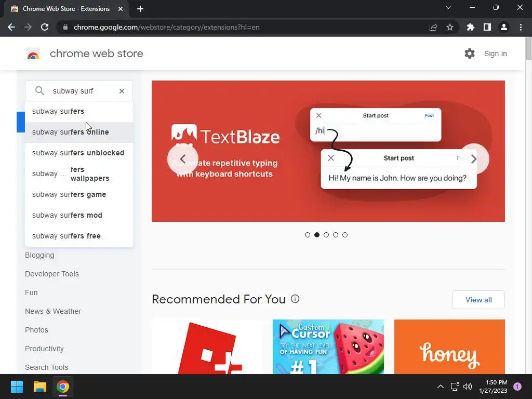
Task: Open network status tray icon
Action: [455, 387]
